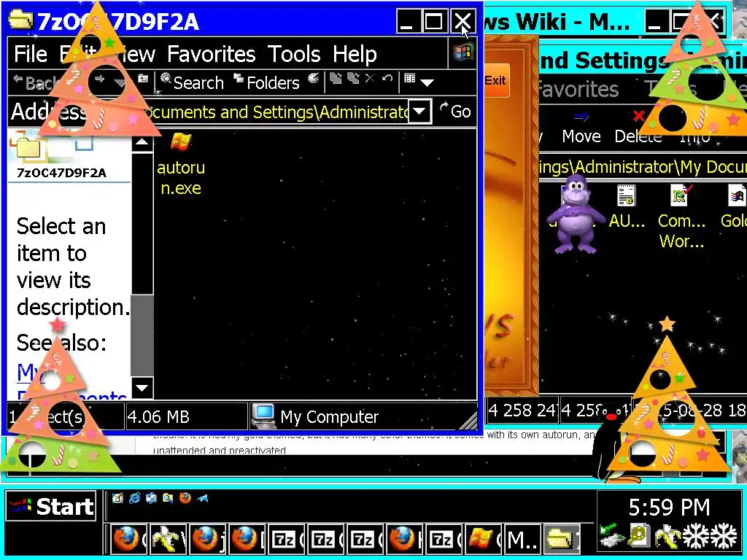Screen dimensions: 747x560
Task: Open Search pane in Explorer toolbar
Action: [193, 82]
